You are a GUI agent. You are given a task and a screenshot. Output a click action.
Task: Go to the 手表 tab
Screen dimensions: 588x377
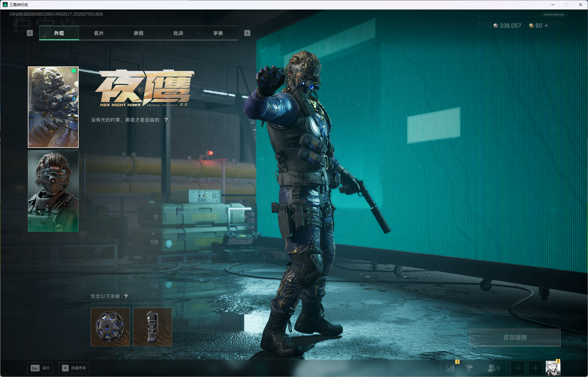218,33
